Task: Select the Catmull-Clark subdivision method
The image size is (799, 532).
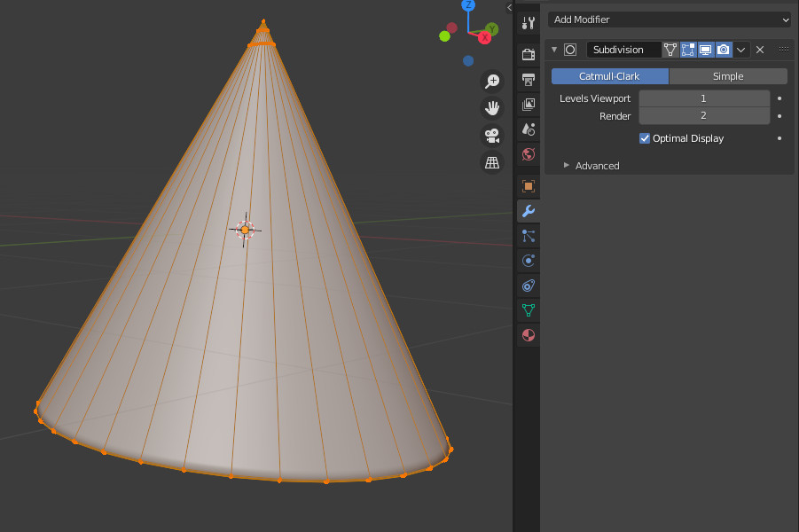Action: [x=609, y=76]
